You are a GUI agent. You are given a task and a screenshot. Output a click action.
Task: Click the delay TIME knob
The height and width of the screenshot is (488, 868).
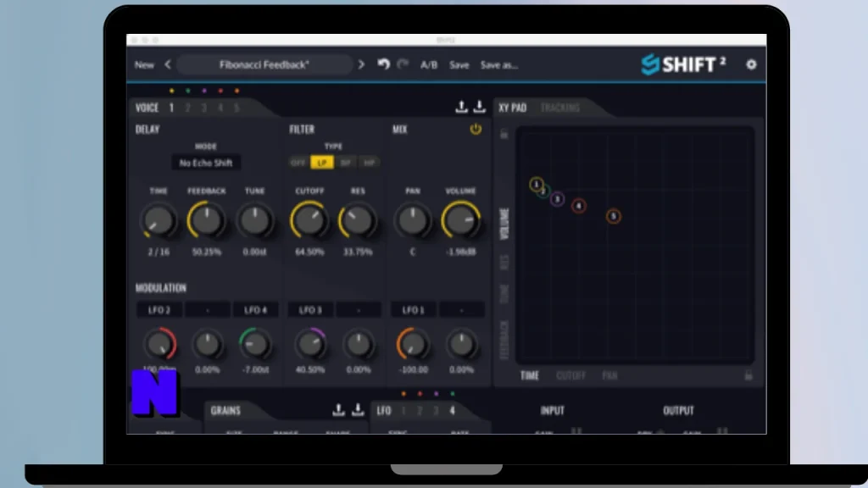pos(159,221)
